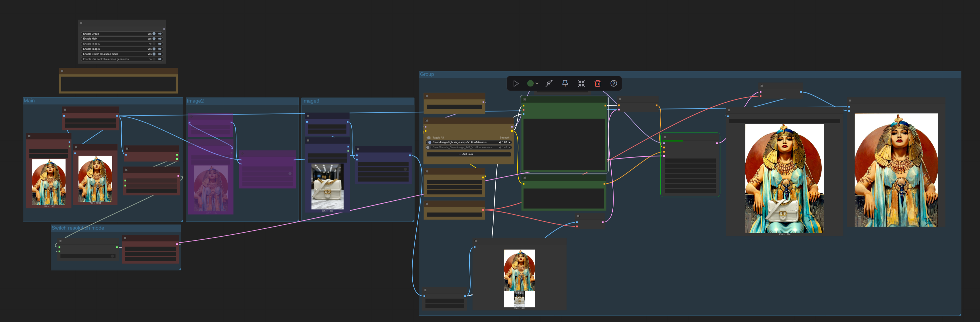The image size is (980, 322).
Task: Run the selected node with play icon
Action: [516, 83]
